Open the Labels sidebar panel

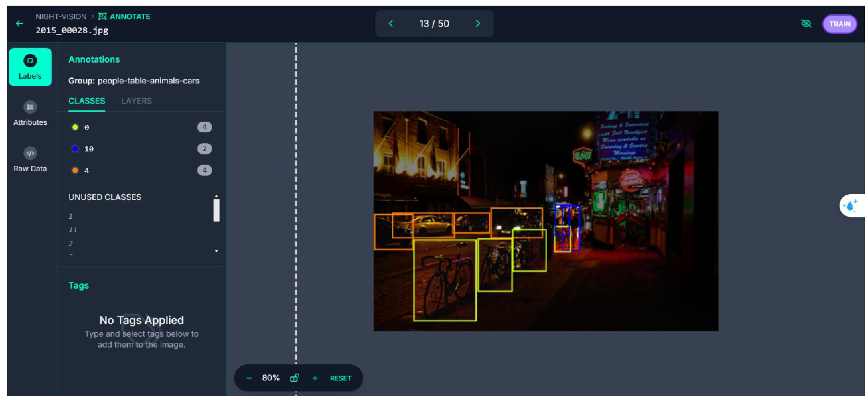tap(30, 67)
